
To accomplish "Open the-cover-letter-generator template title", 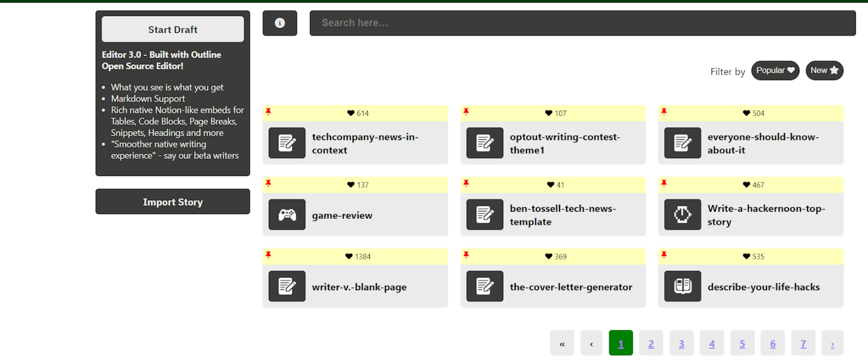I will pos(571,287).
